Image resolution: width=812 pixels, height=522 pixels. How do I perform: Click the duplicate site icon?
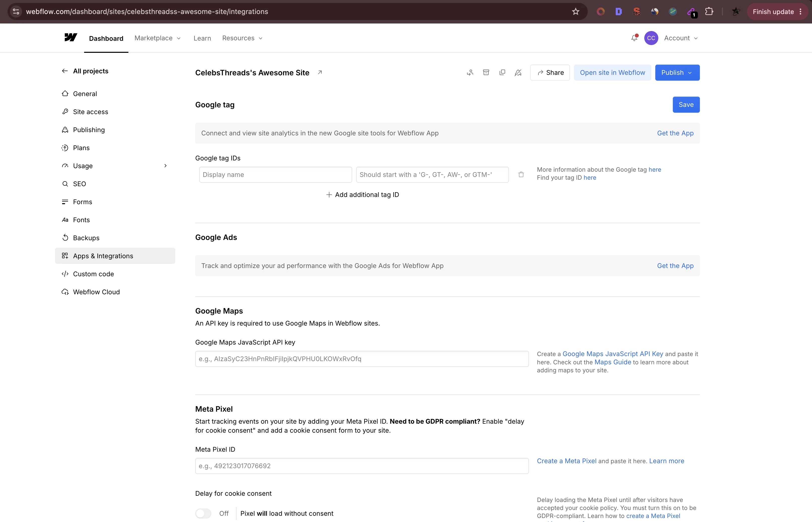(502, 73)
